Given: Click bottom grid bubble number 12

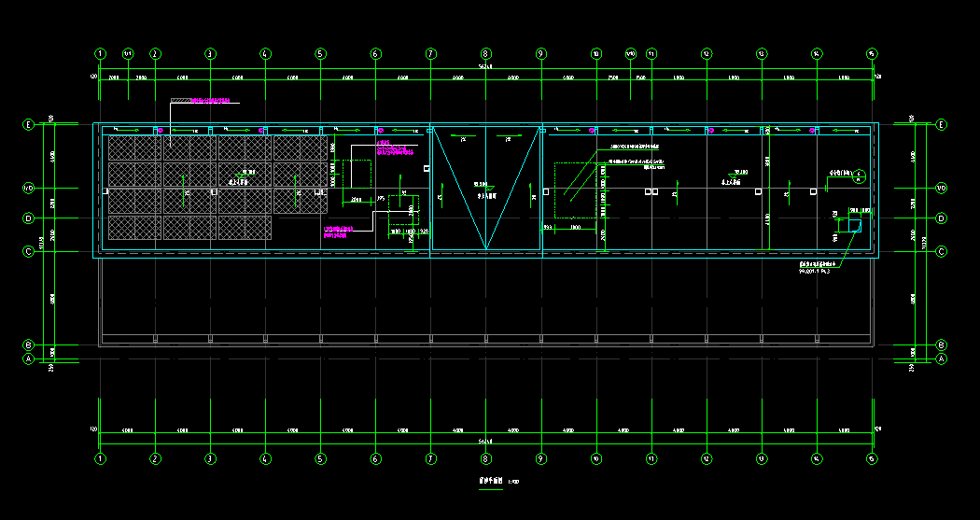Looking at the screenshot, I should 707,458.
